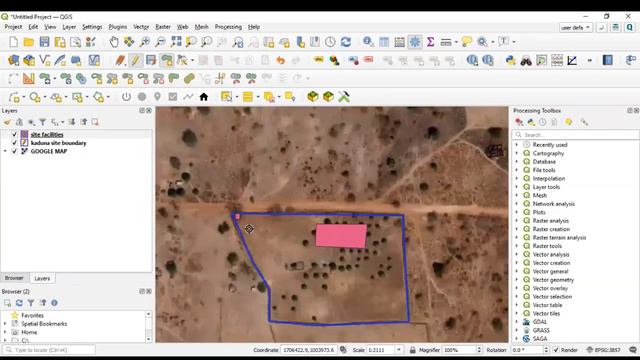Click the Type to locate search box

point(49,350)
